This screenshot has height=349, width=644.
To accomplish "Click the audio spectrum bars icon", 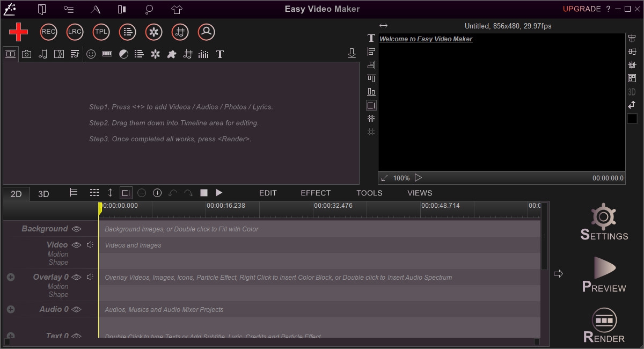I will point(203,54).
